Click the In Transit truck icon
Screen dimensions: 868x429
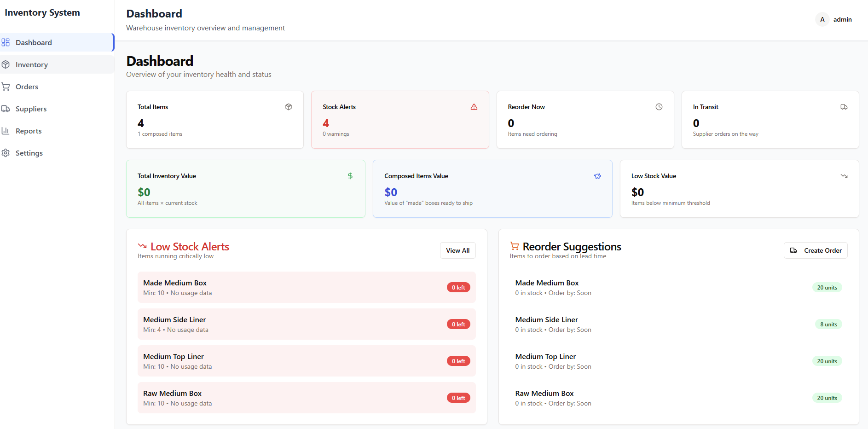pyautogui.click(x=844, y=107)
